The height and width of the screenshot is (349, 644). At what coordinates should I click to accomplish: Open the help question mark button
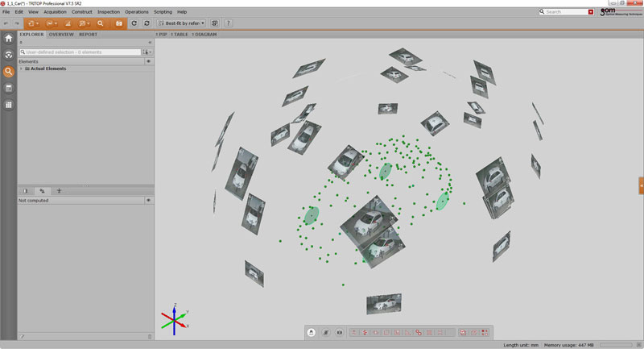click(x=229, y=23)
